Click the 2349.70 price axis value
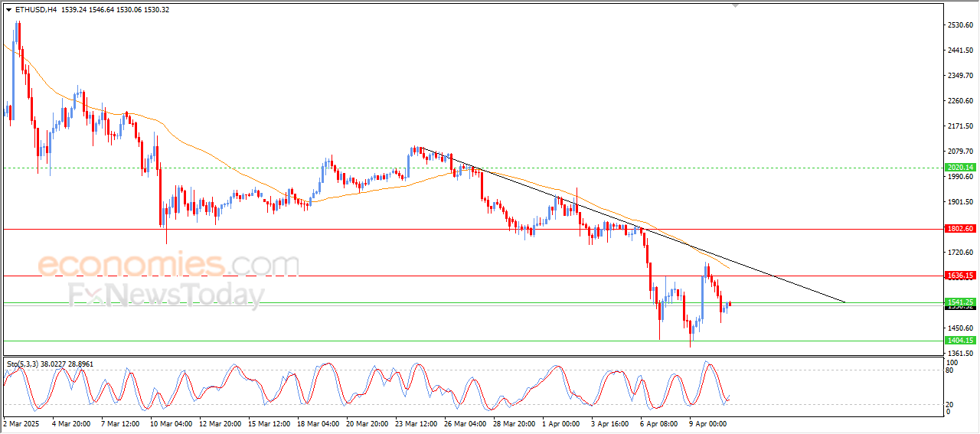Viewport: 980px width, 434px height. click(x=960, y=76)
